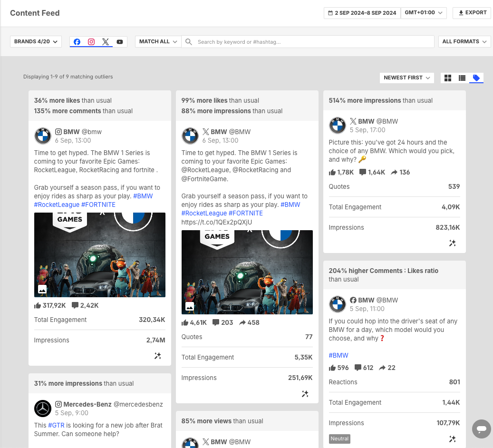Open the X post Epic Games image

[247, 272]
